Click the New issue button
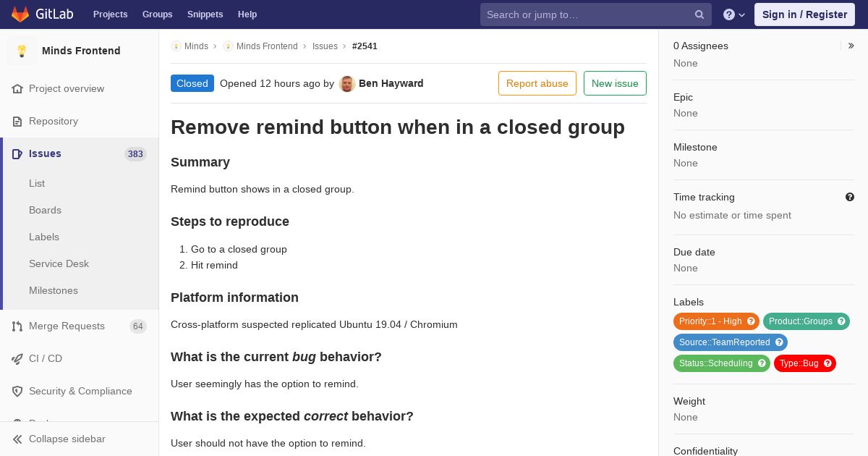Screen dimensions: 868x456 coord(615,83)
